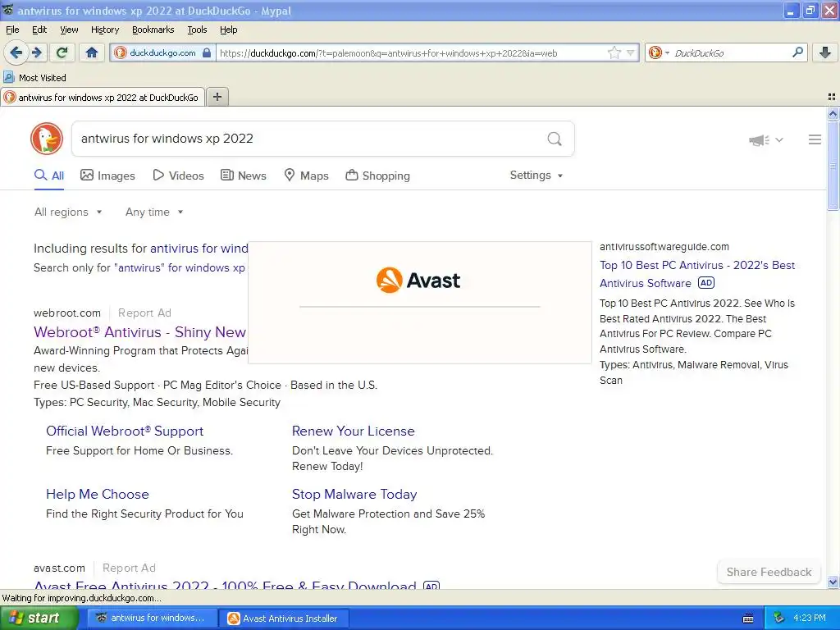840x630 pixels.
Task: Go back with the browser Back arrow
Action: tap(16, 52)
